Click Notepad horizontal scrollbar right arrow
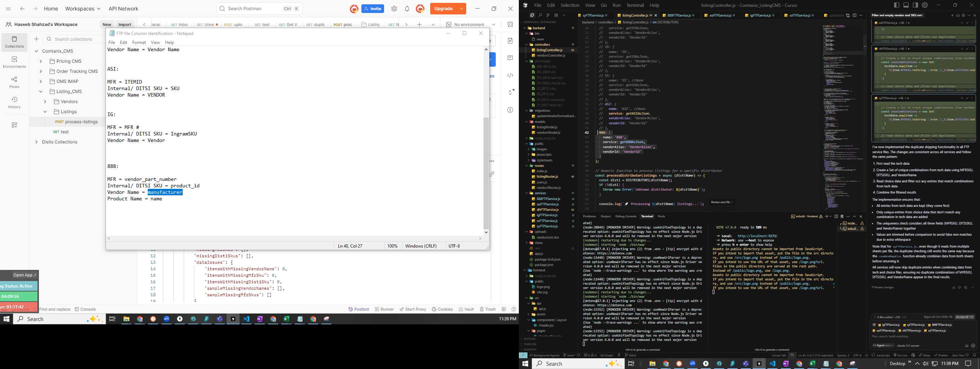Screen dimensions: 980x369 481,239
